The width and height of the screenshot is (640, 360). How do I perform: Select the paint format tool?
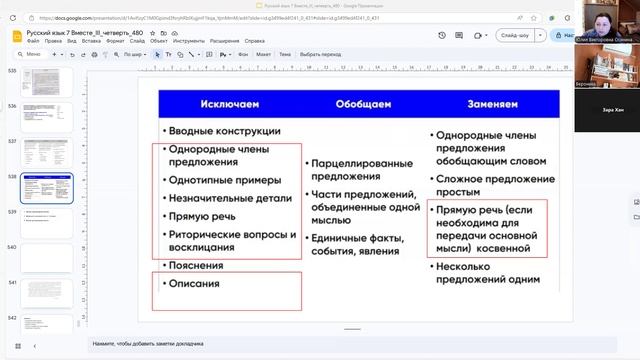coord(105,55)
